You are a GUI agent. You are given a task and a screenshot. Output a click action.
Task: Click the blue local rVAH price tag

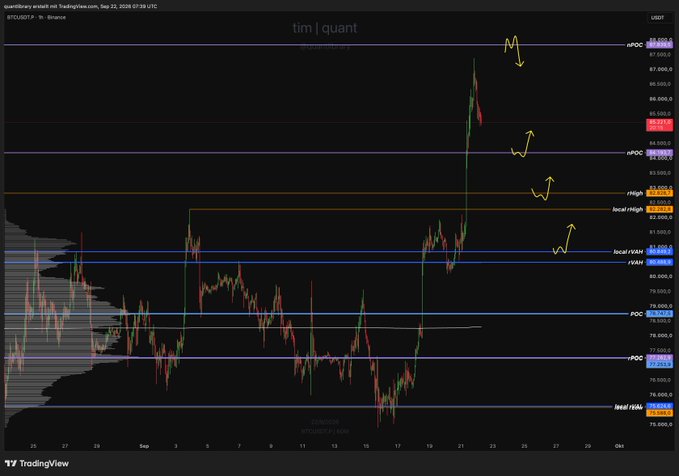click(x=660, y=252)
